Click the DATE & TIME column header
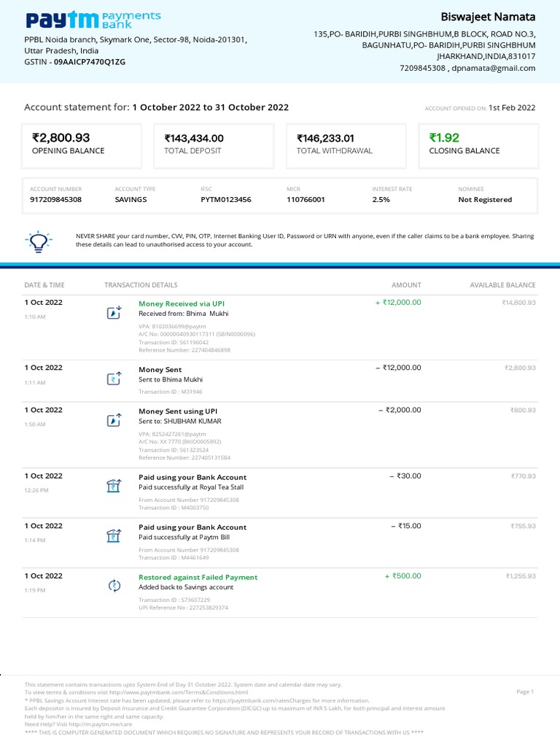Viewport: 560px width, 747px height. (x=44, y=285)
